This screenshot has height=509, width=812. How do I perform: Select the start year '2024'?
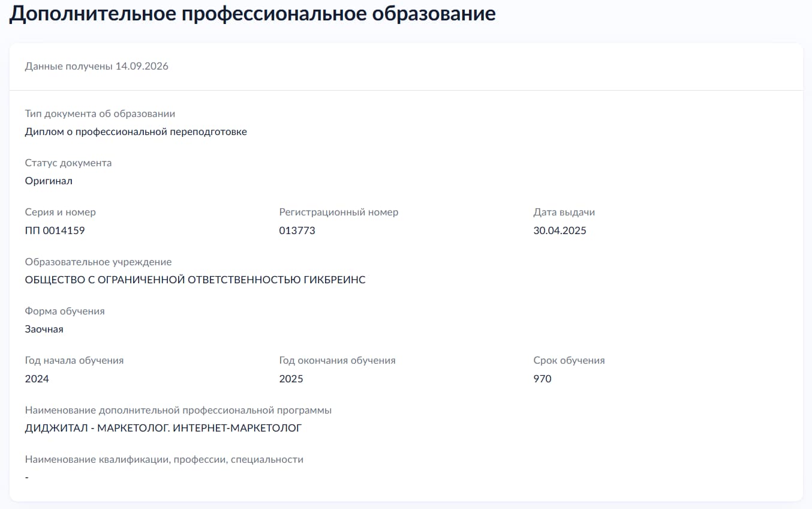point(37,379)
